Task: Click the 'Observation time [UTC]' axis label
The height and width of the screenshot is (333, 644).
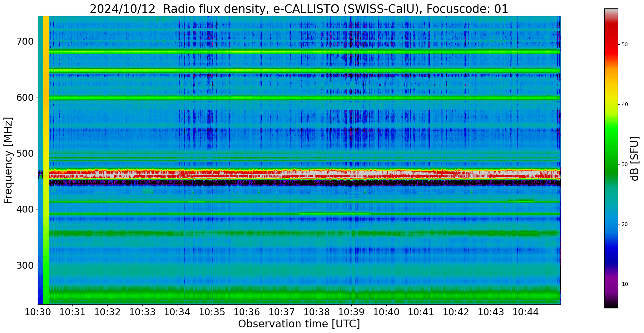Action: (x=299, y=324)
